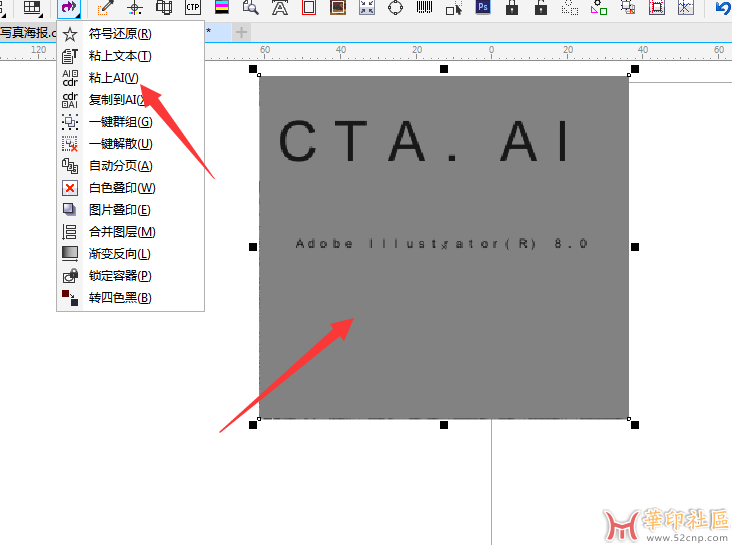The width and height of the screenshot is (732, 545).
Task: Click the middle-left selection handle
Action: pos(253,247)
